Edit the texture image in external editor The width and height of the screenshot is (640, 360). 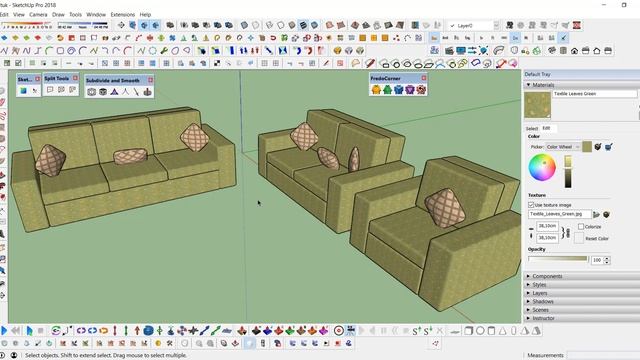point(607,214)
